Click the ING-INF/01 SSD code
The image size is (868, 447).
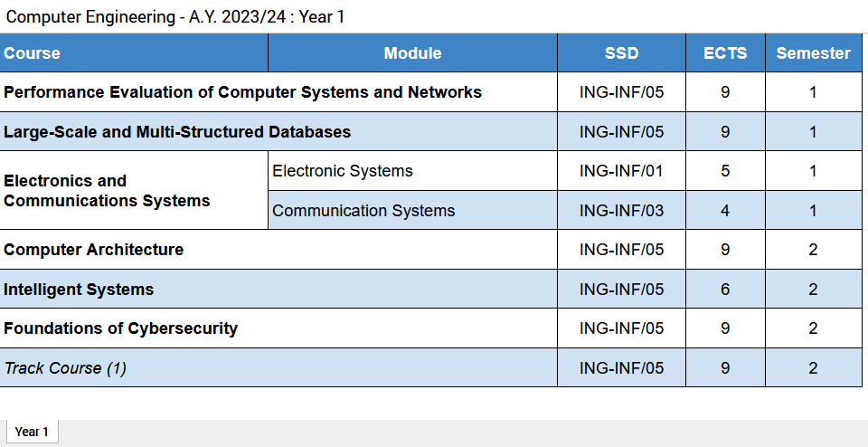pyautogui.click(x=621, y=171)
